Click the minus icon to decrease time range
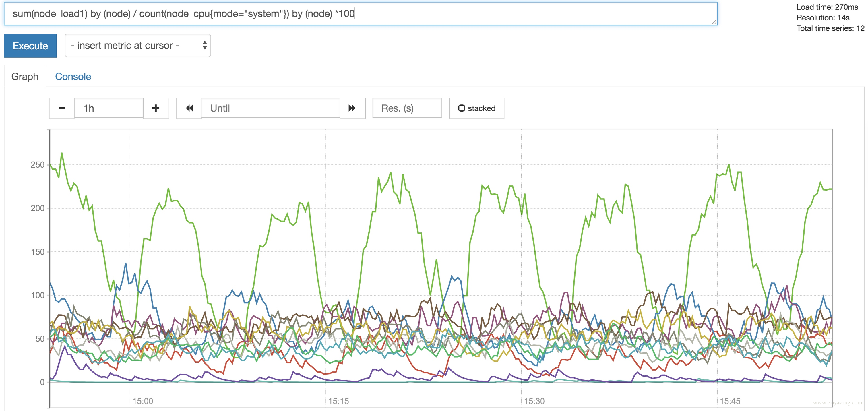The height and width of the screenshot is (411, 868). coord(62,108)
